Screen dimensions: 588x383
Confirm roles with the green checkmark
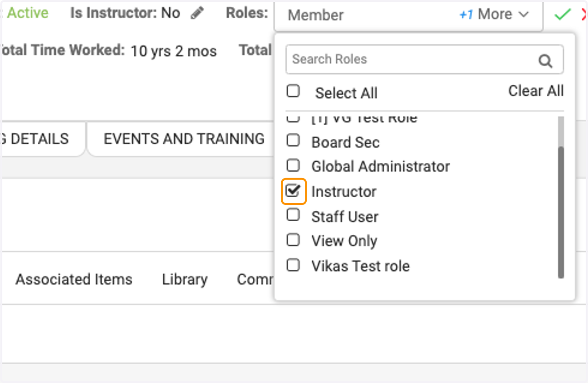[563, 15]
